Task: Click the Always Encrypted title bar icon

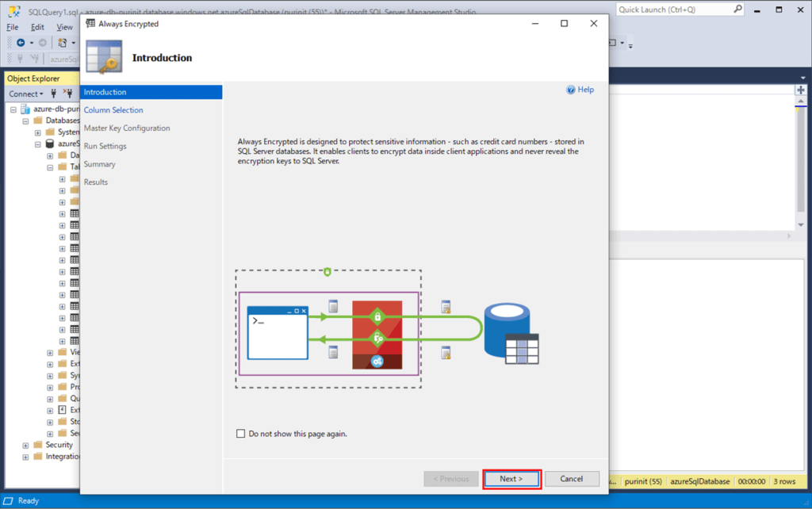Action: (90, 24)
